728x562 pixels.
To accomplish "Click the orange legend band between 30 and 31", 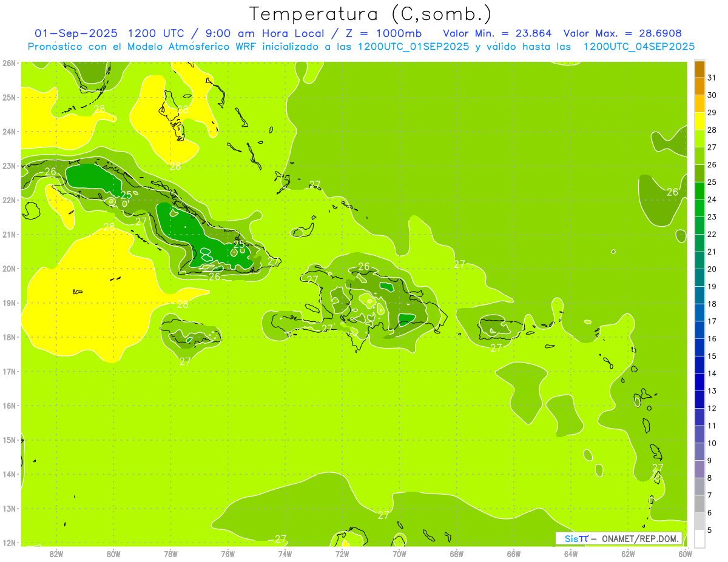I will click(699, 86).
